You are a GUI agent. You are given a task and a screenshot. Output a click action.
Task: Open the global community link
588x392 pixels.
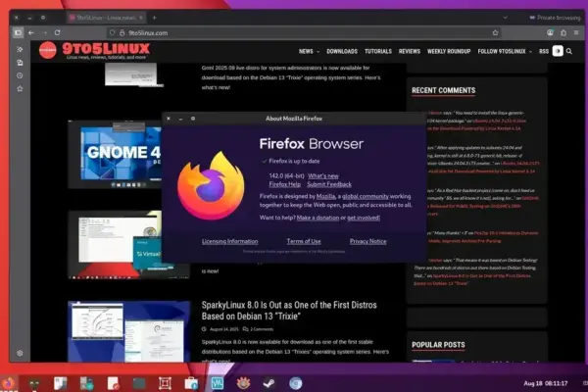pyautogui.click(x=366, y=196)
